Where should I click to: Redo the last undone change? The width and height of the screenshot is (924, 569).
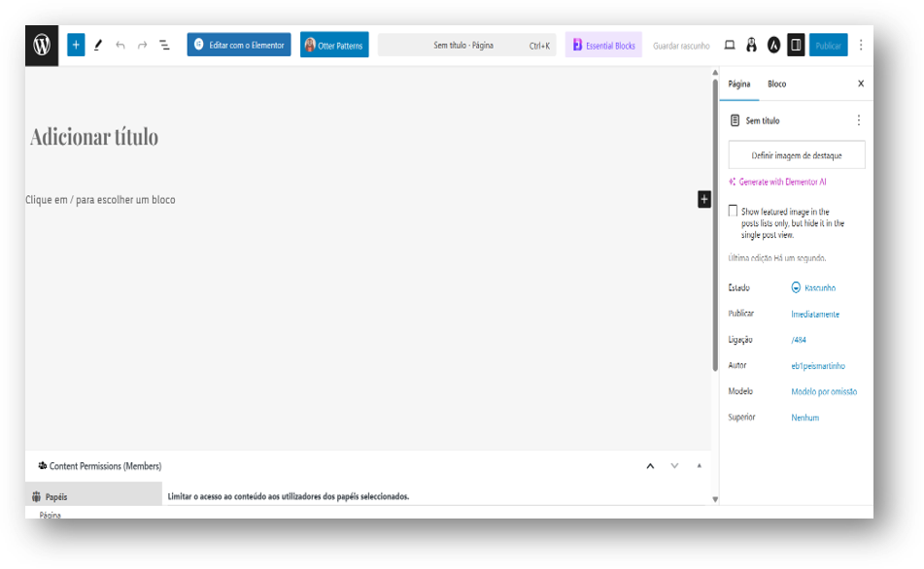(142, 45)
